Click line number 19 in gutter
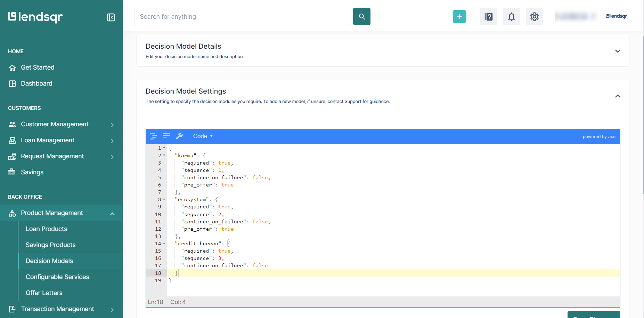Screen dimensions: 644x318 click(x=158, y=280)
